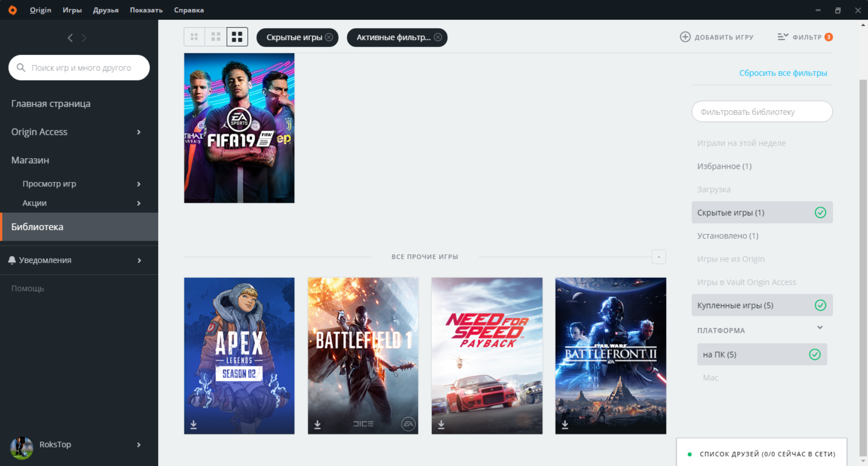Image resolution: width=868 pixels, height=466 pixels.
Task: Click the 'ФИЛЬТР' button label
Action: (807, 37)
